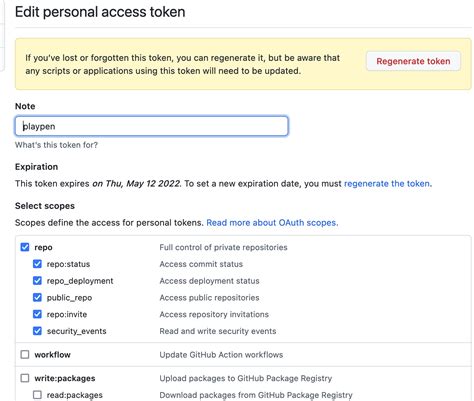Uncheck the repo:status checkbox
The width and height of the screenshot is (474, 401).
(37, 264)
